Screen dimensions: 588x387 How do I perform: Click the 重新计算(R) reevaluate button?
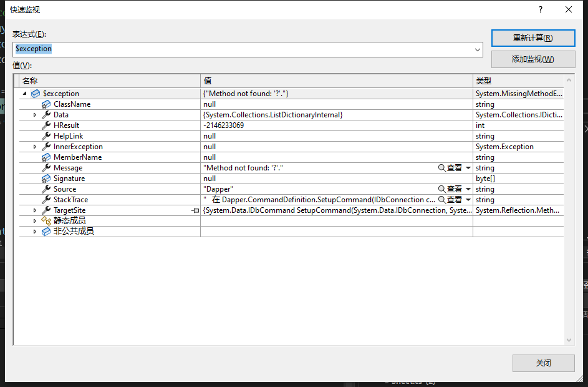click(x=533, y=38)
